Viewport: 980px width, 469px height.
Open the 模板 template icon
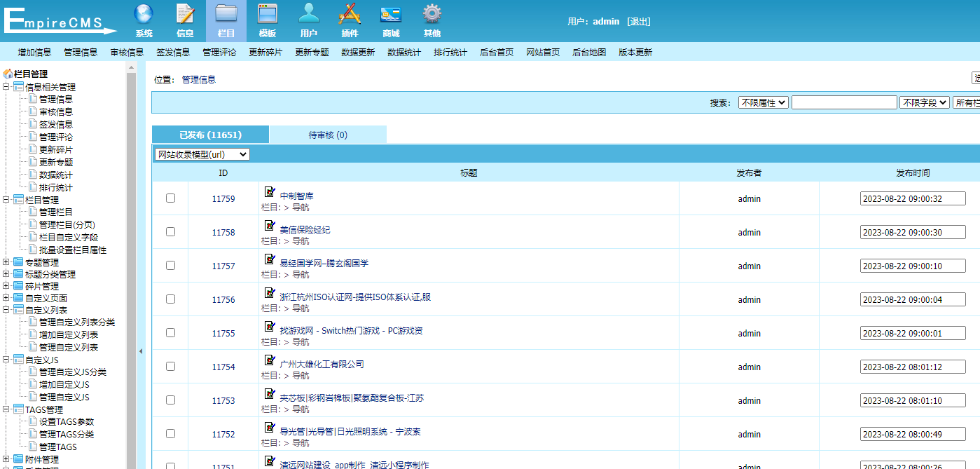[x=268, y=13]
